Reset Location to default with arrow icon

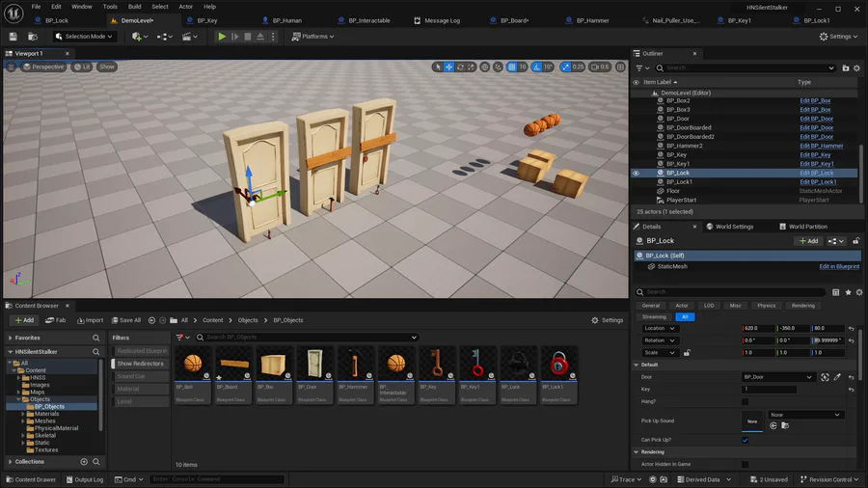[x=852, y=328]
